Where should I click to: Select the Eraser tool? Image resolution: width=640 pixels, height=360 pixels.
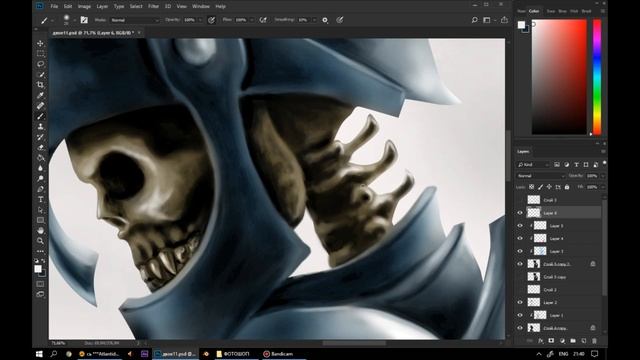[40, 147]
